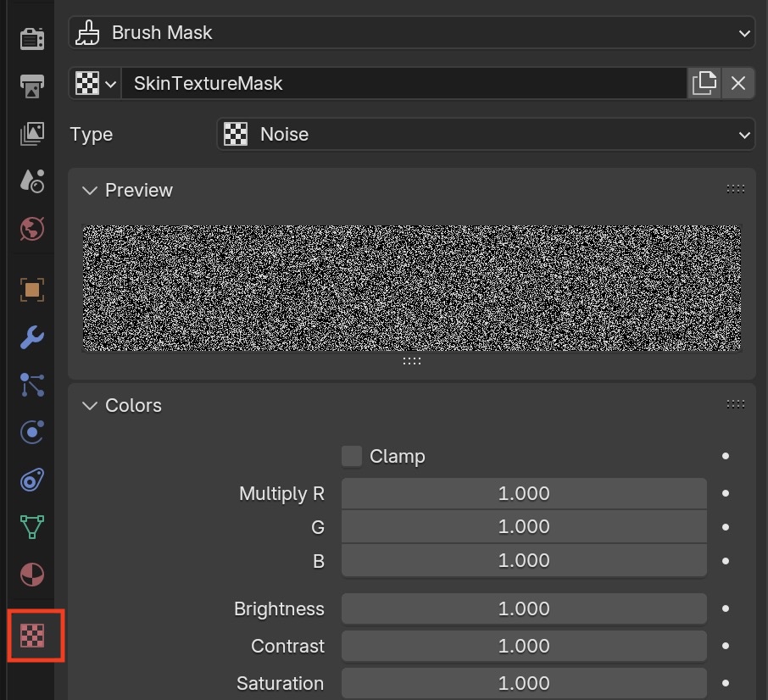This screenshot has width=768, height=700.
Task: Click the Multiply R value slider
Action: click(524, 493)
